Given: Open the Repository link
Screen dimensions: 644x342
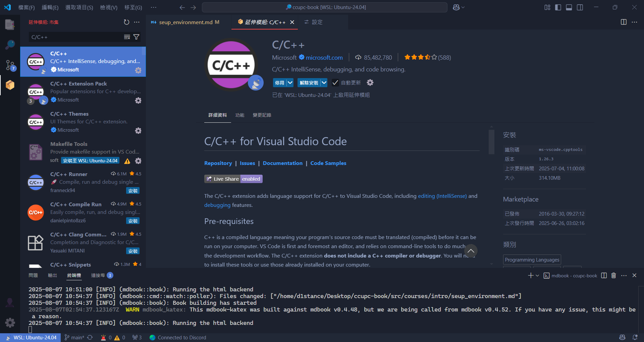Looking at the screenshot, I should coord(218,163).
